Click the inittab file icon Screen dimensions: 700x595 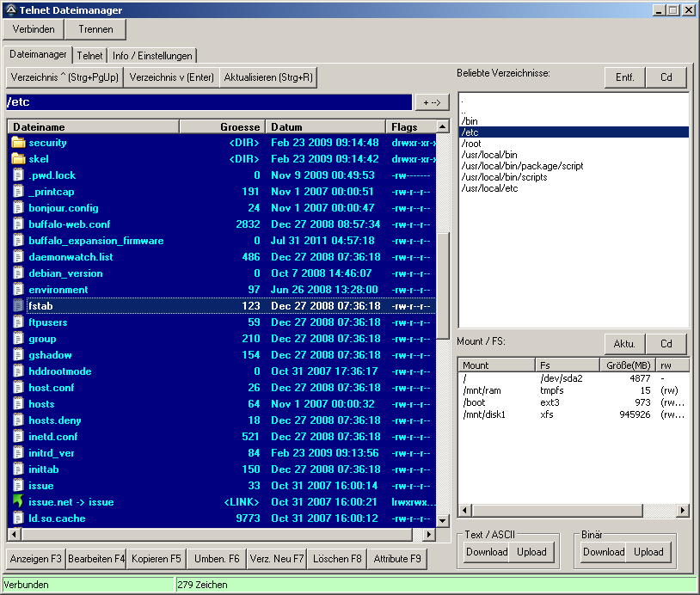18,469
